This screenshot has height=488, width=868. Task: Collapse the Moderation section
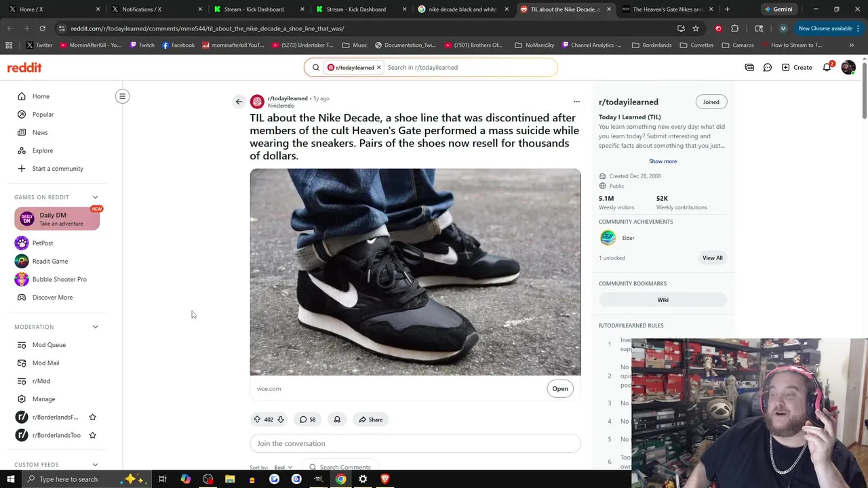pyautogui.click(x=95, y=327)
